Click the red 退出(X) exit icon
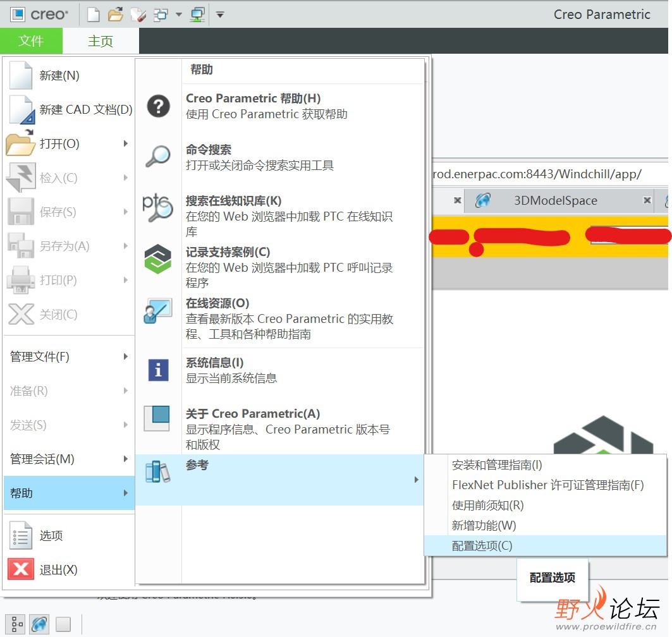 (21, 569)
